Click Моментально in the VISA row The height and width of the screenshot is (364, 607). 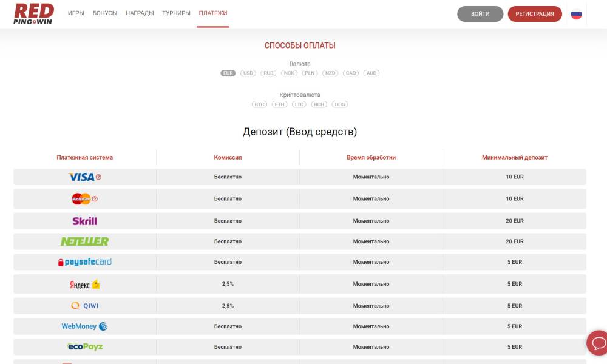tap(371, 177)
